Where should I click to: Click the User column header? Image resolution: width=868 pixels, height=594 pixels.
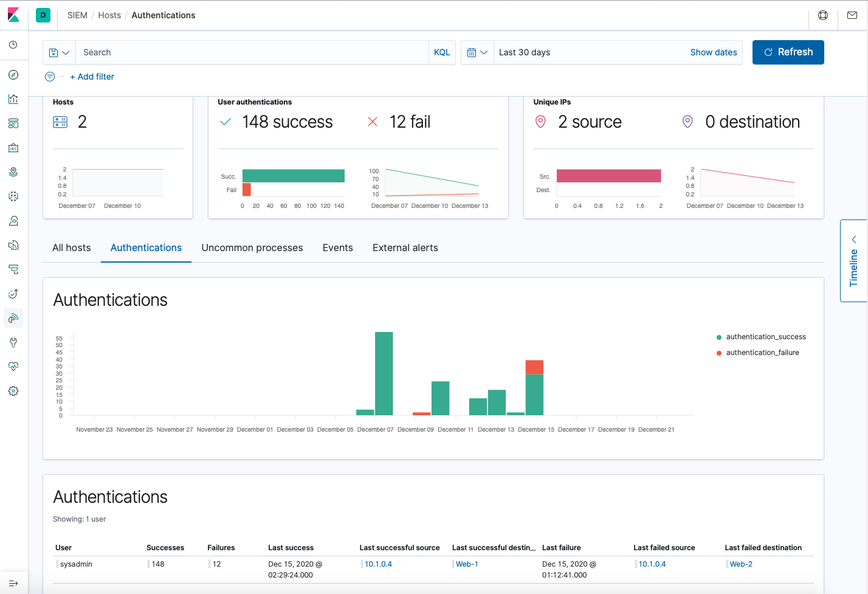pos(63,548)
